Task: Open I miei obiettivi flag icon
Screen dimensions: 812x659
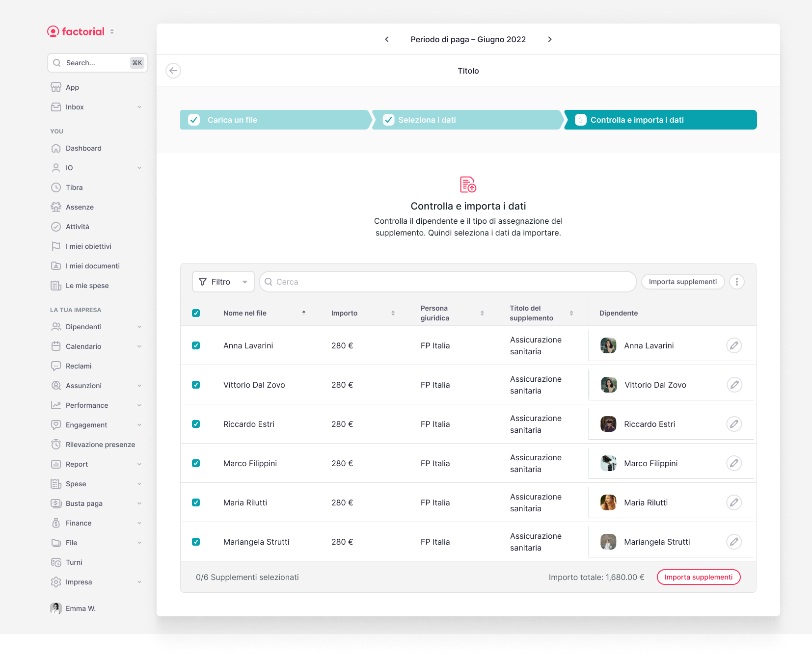Action: [x=56, y=246]
